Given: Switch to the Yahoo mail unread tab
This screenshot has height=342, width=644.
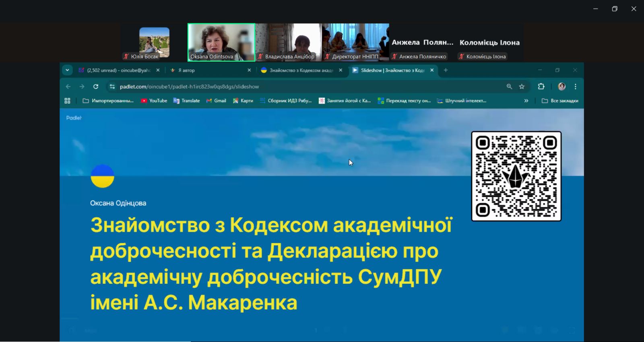Looking at the screenshot, I should pos(117,70).
